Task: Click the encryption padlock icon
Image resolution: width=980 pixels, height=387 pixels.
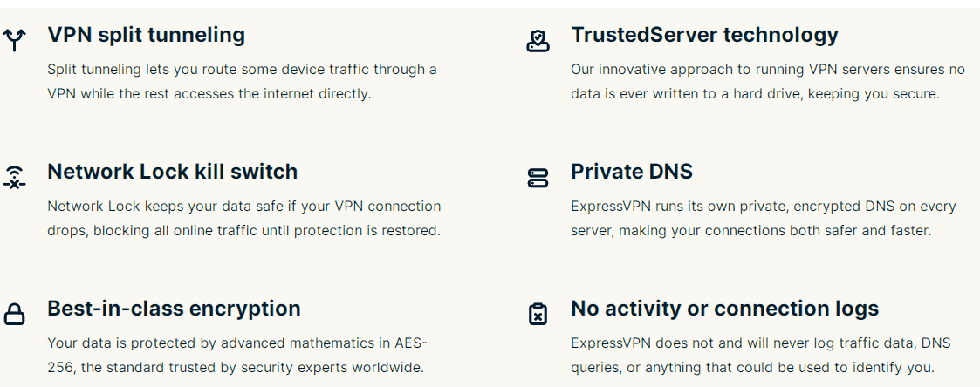Action: coord(14,314)
